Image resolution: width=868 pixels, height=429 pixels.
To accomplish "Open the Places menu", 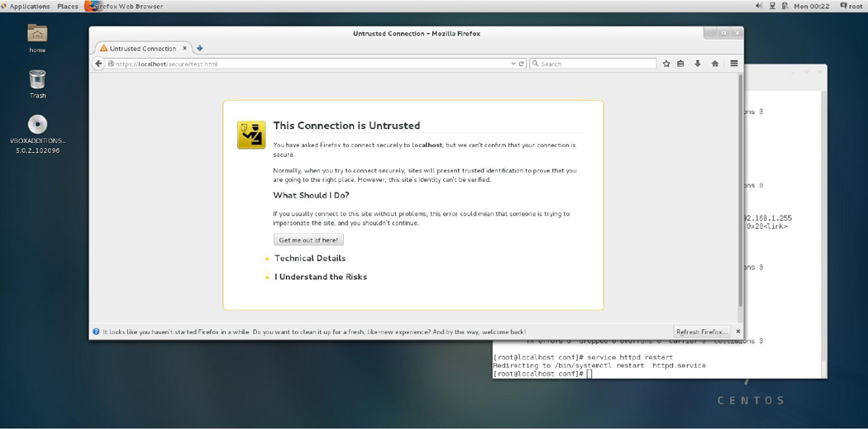I will [x=68, y=6].
